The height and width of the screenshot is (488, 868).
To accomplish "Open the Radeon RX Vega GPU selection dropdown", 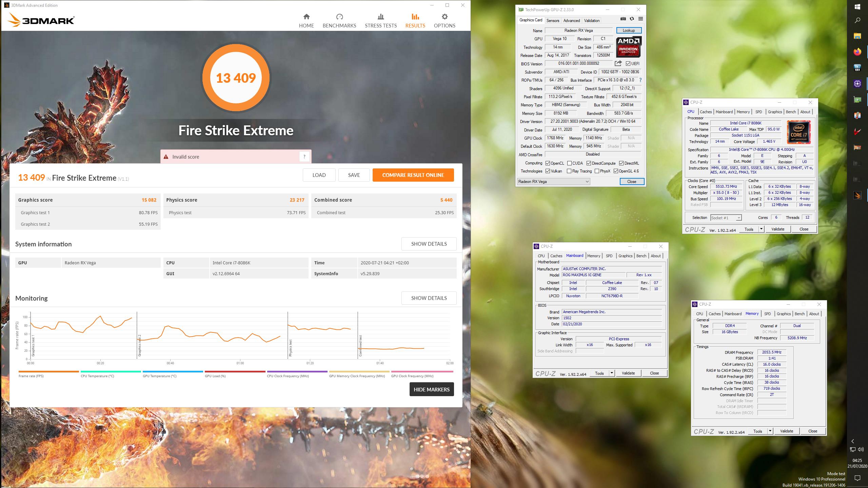I will [554, 182].
